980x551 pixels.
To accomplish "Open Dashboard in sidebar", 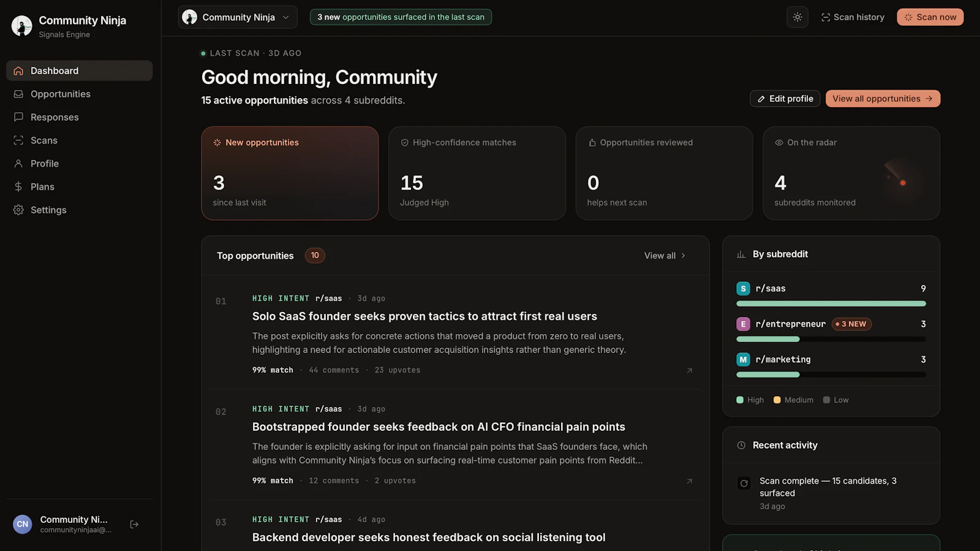I will click(x=80, y=70).
